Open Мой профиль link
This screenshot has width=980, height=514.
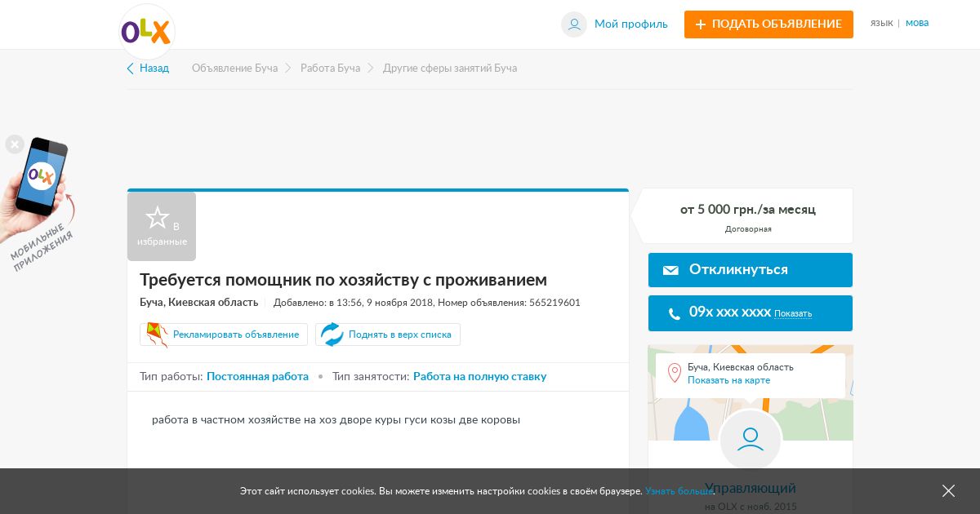(630, 24)
